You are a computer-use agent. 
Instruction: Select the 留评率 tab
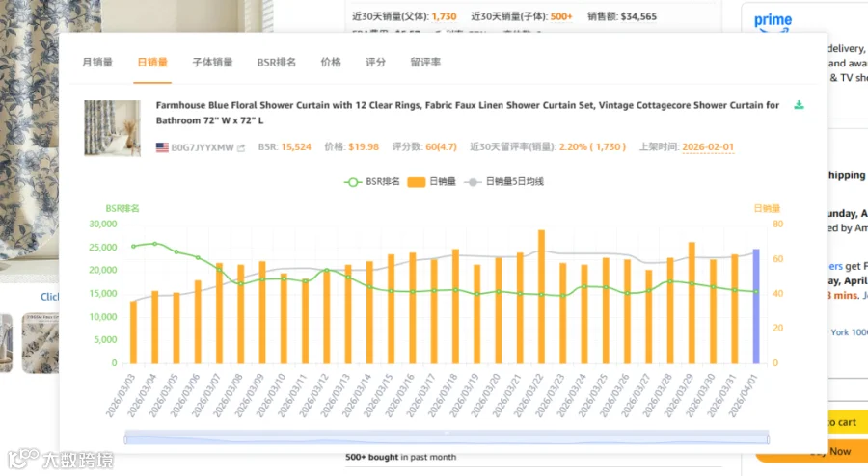coord(425,63)
